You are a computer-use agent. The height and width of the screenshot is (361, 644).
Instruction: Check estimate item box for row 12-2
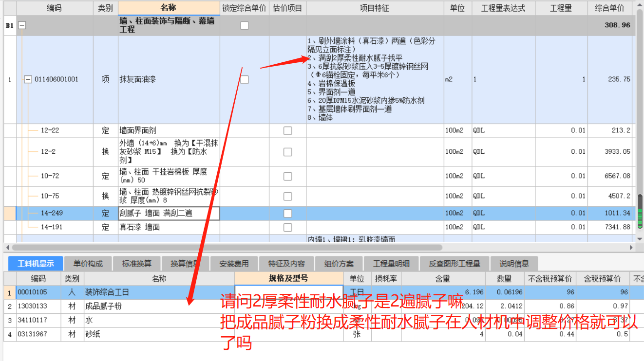[288, 152]
